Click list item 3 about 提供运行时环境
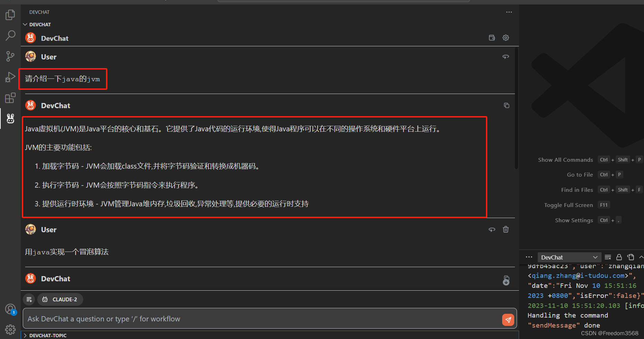Image resolution: width=644 pixels, height=339 pixels. [x=172, y=204]
